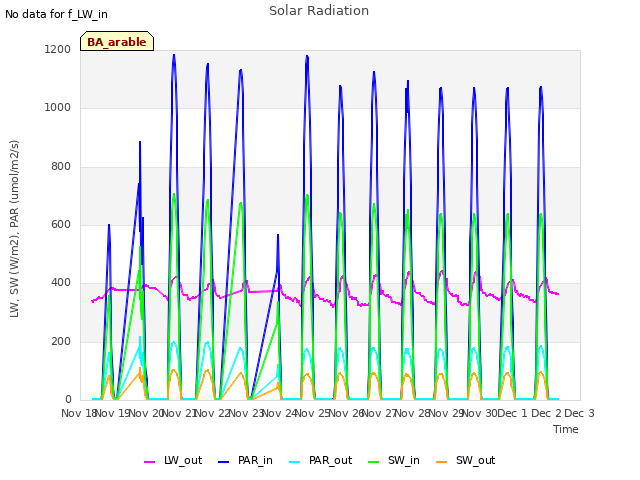Click the Solar Radiation chart title
The height and width of the screenshot is (480, 640).
coord(319,11)
